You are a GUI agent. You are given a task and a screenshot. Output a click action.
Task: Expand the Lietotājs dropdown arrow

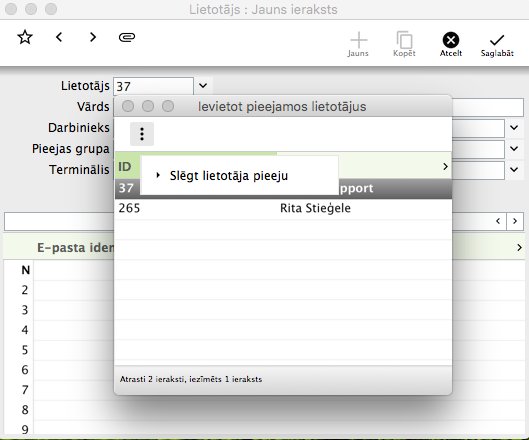[203, 86]
